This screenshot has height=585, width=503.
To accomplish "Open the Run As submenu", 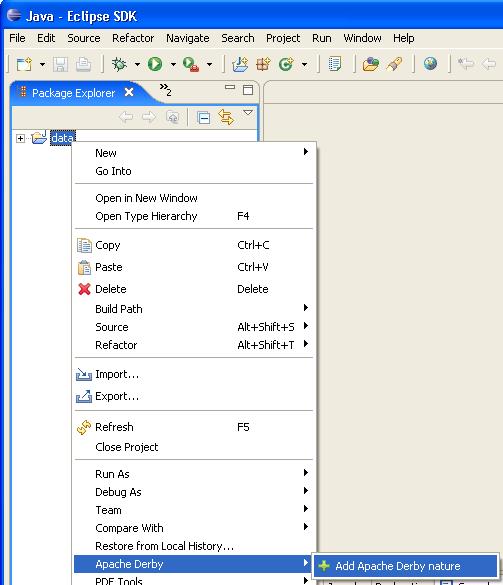I will pyautogui.click(x=194, y=474).
